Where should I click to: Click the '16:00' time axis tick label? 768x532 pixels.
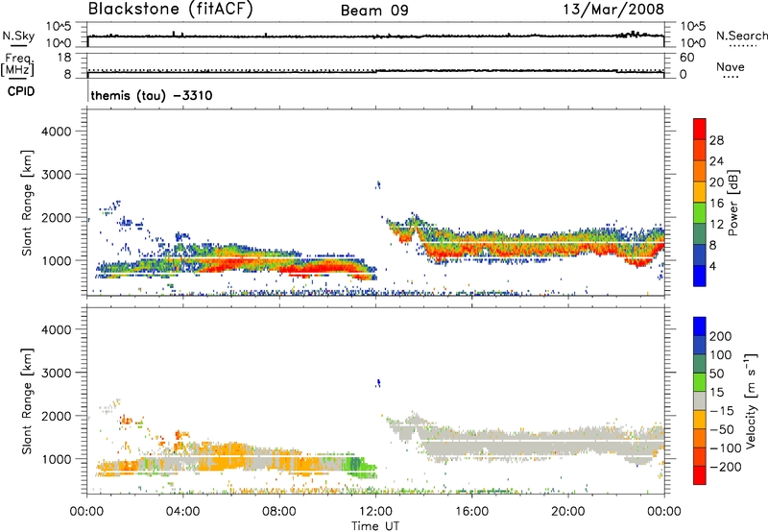(471, 512)
